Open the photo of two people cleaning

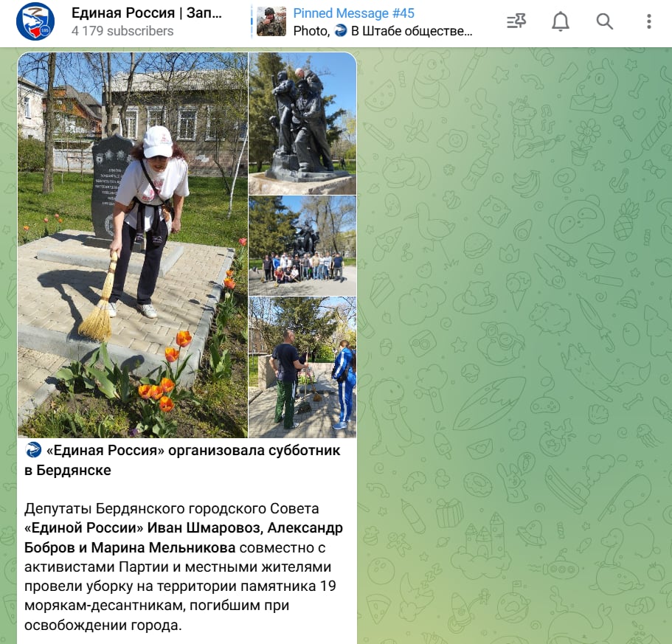tap(302, 367)
